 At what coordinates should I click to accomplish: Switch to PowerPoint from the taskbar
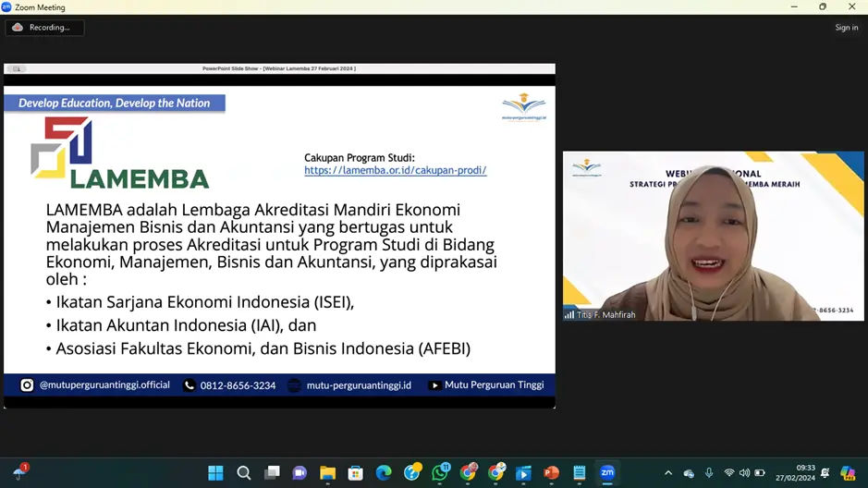click(551, 473)
